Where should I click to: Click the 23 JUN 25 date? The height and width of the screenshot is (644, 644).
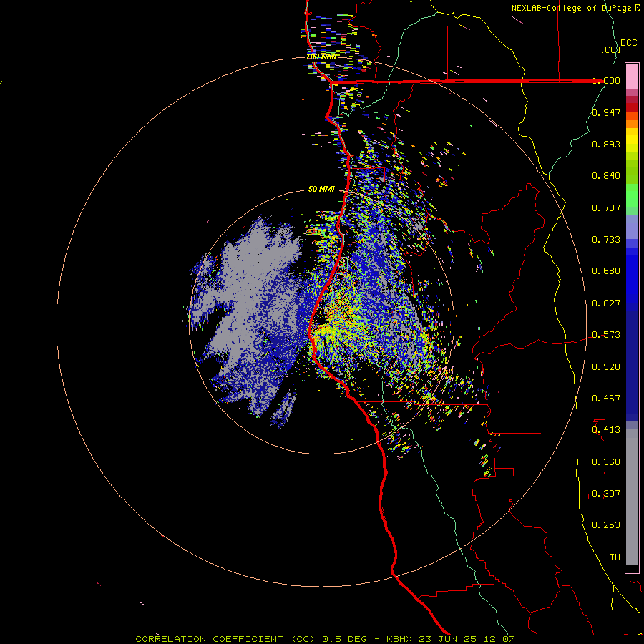[448, 639]
